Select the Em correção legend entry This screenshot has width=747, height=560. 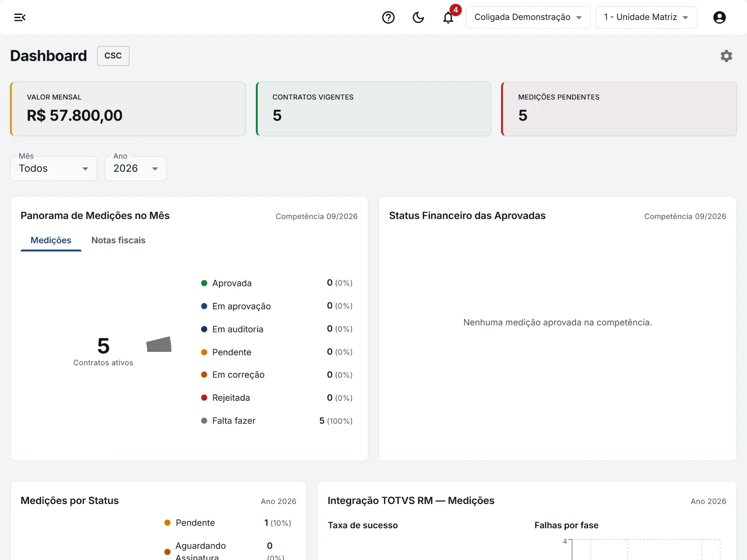pos(276,375)
